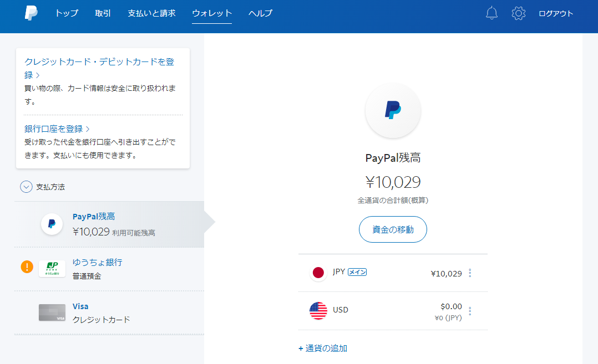Image resolution: width=598 pixels, height=364 pixels.
Task: Click the Japan flag icon
Action: pyautogui.click(x=318, y=273)
